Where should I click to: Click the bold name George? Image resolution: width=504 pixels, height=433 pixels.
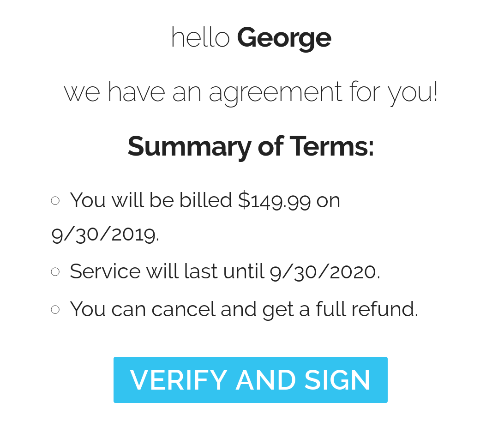(284, 38)
